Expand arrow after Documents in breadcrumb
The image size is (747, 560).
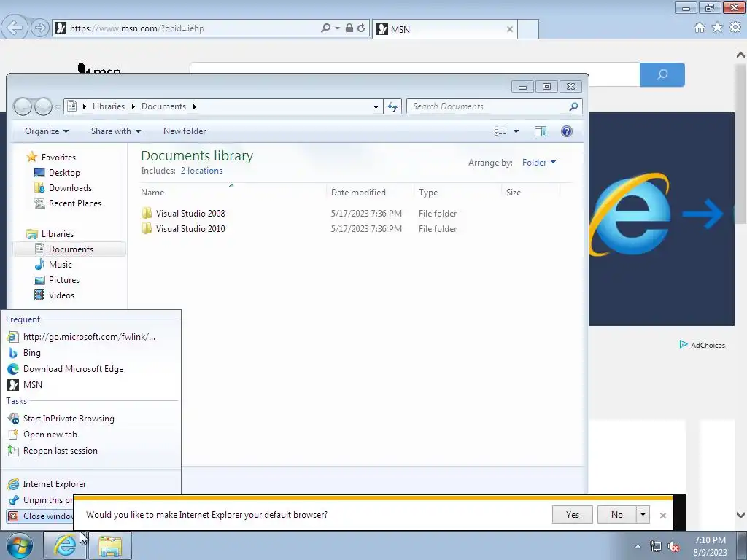click(194, 106)
